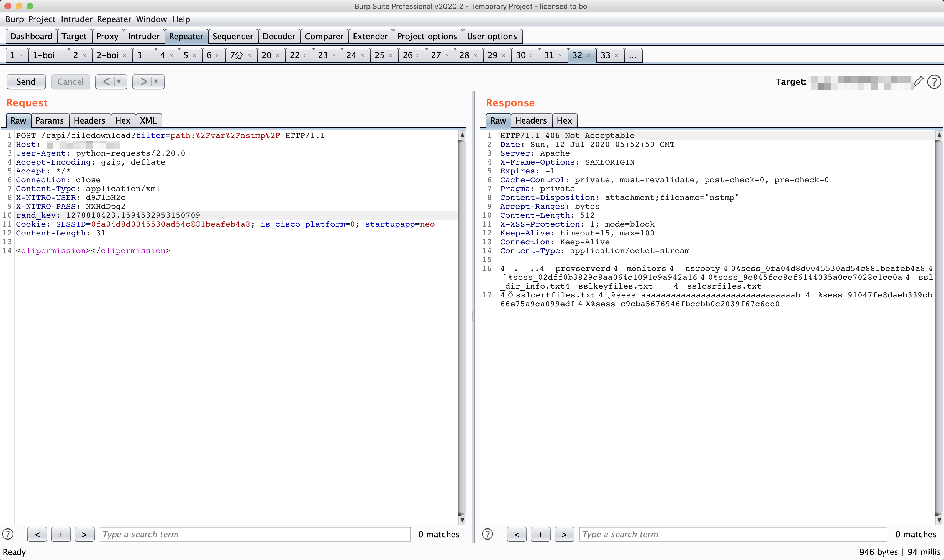Click the request search plus button
This screenshot has width=944, height=560.
61,534
